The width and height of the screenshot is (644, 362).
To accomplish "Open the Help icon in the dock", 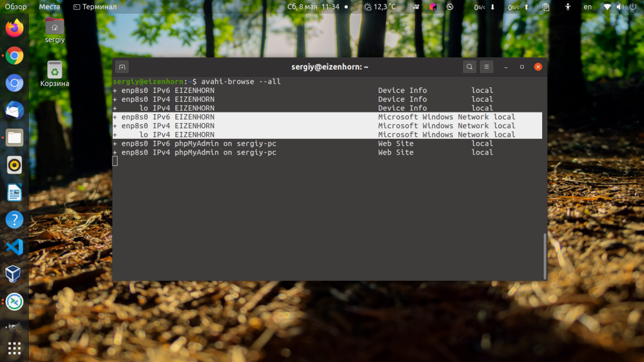I will tap(14, 219).
